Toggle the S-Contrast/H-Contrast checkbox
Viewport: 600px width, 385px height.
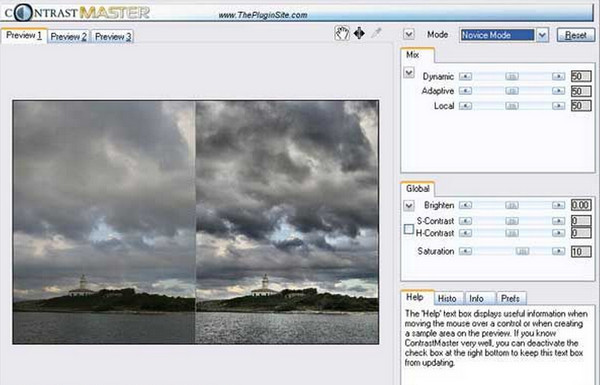[x=409, y=229]
